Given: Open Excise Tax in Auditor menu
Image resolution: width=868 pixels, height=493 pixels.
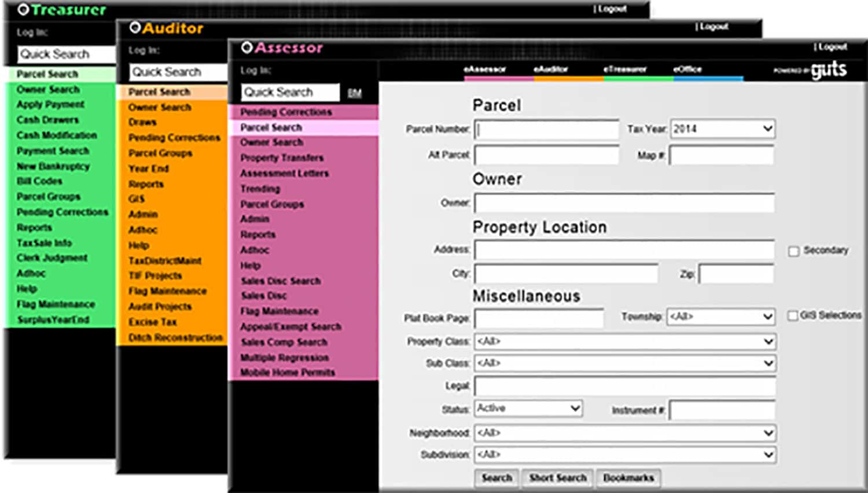Looking at the screenshot, I should pyautogui.click(x=153, y=322).
